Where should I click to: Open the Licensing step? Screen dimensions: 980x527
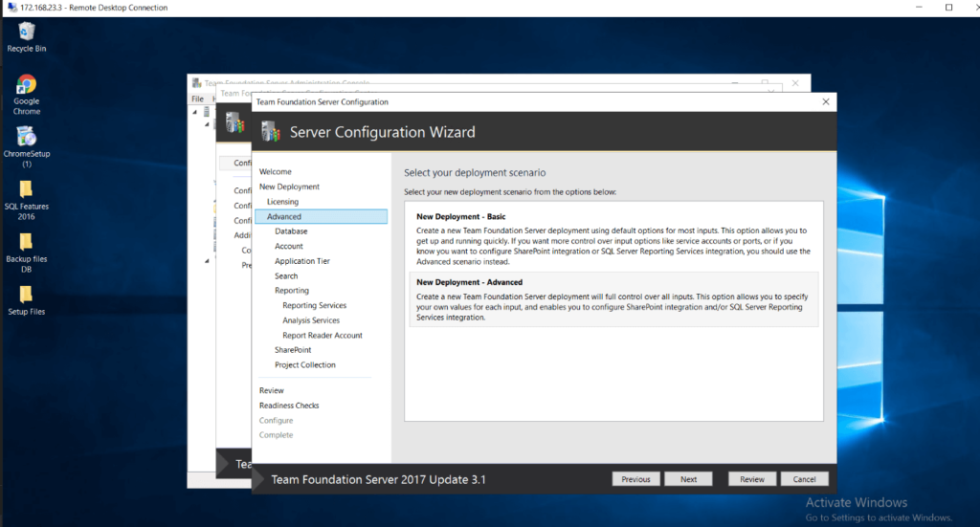[282, 202]
